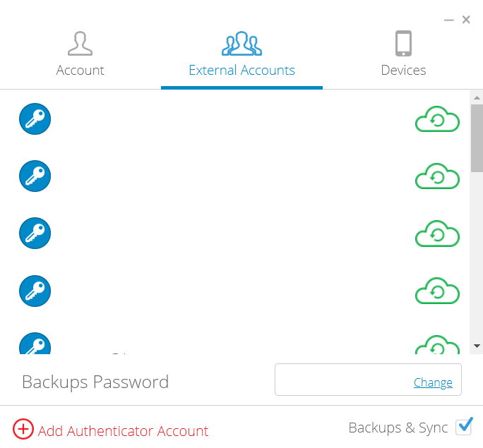Click the first account's blue key icon
483x448 pixels.
[x=35, y=119]
